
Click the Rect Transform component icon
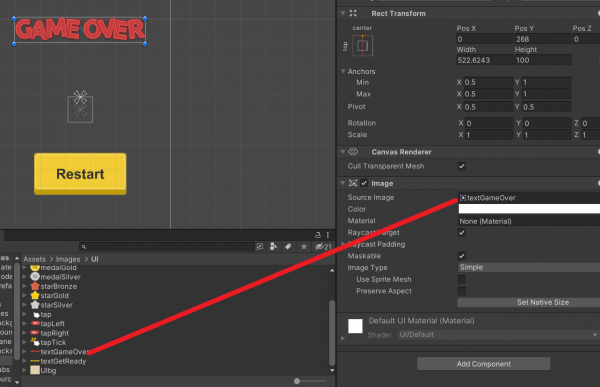tap(353, 13)
